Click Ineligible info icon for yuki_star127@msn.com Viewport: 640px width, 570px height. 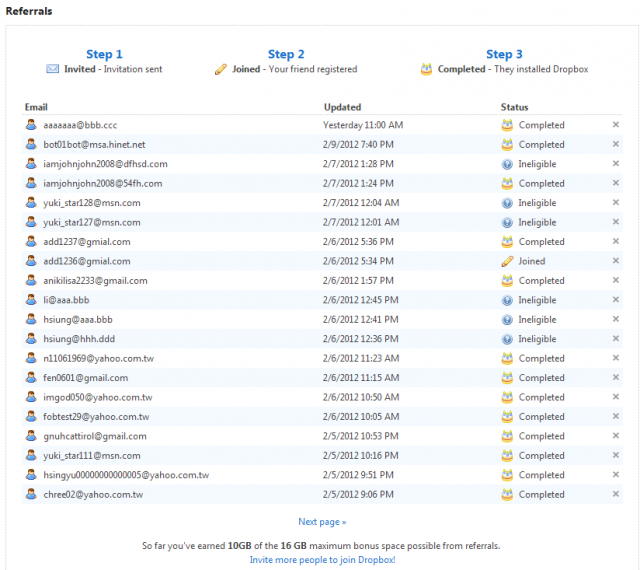pos(507,223)
